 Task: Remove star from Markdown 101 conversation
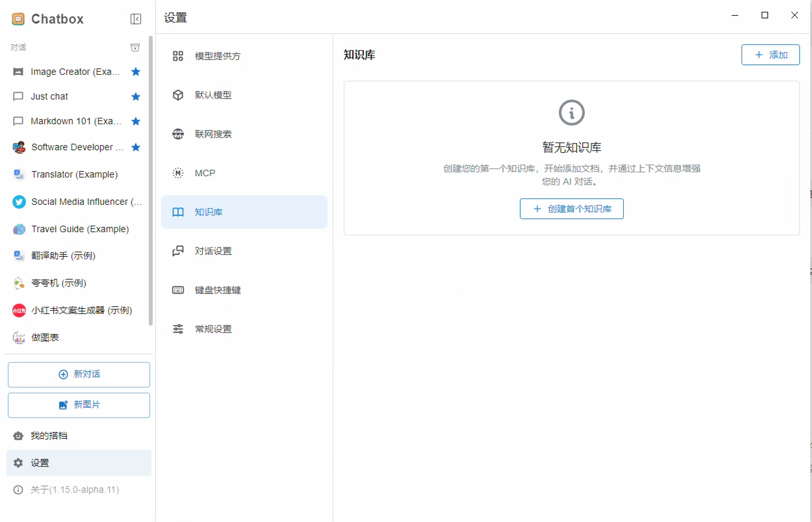136,121
